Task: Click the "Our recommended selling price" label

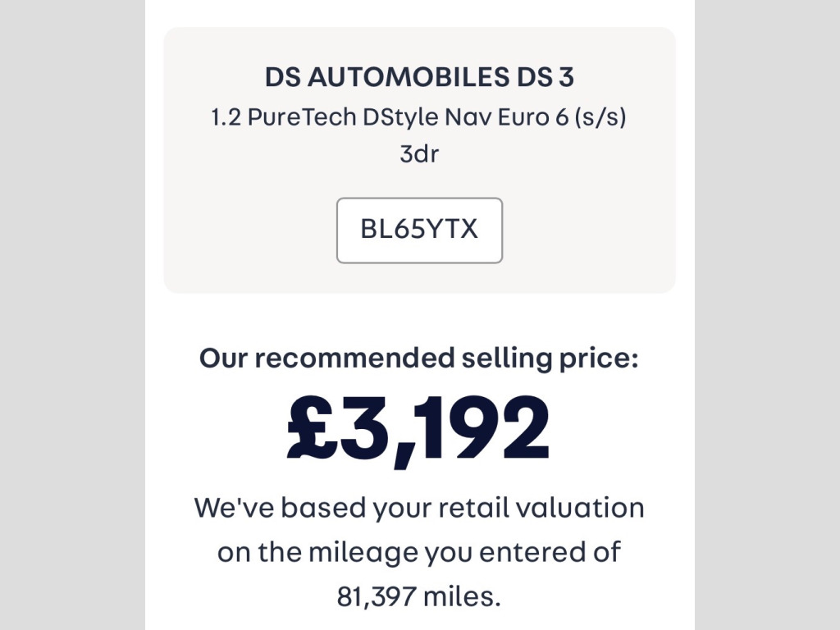Action: pos(418,358)
